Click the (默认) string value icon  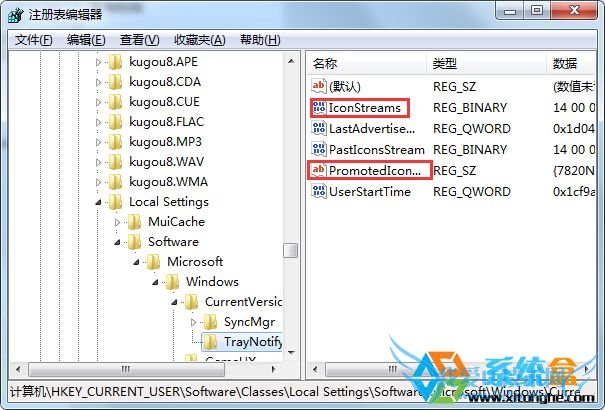319,86
